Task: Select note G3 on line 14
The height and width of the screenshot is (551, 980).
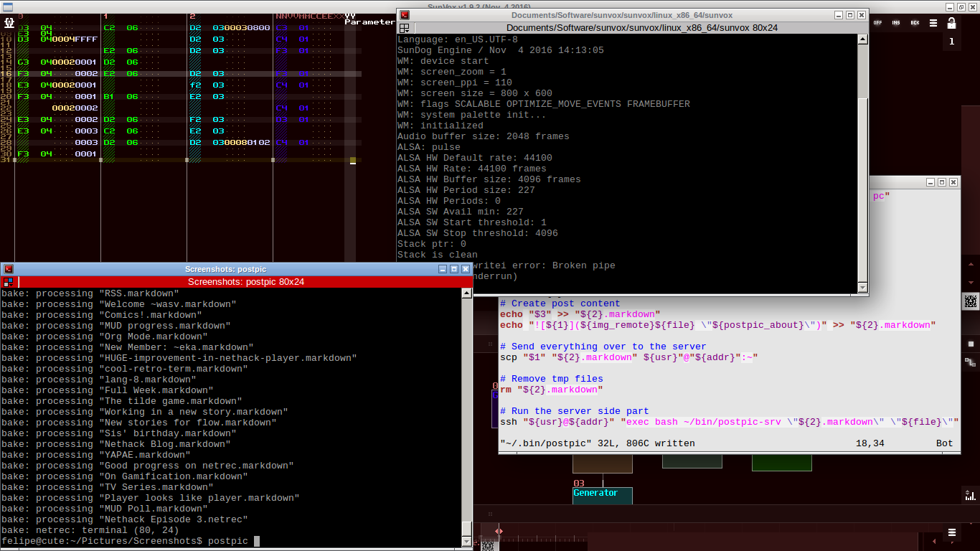Action: [23, 62]
